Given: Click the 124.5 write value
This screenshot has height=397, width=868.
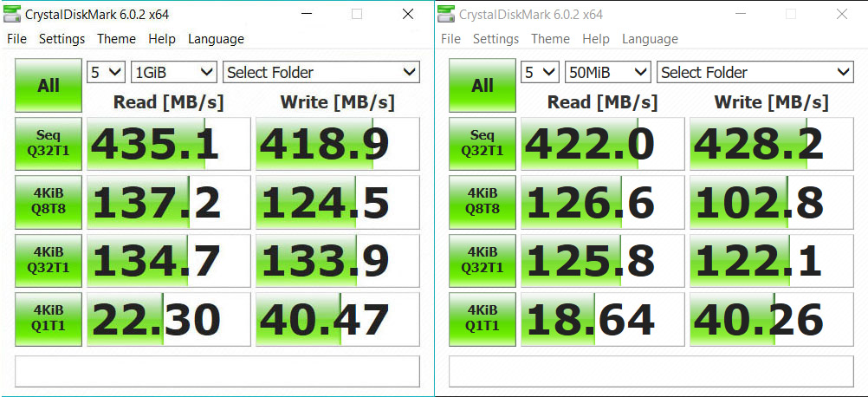Looking at the screenshot, I should pos(338,202).
